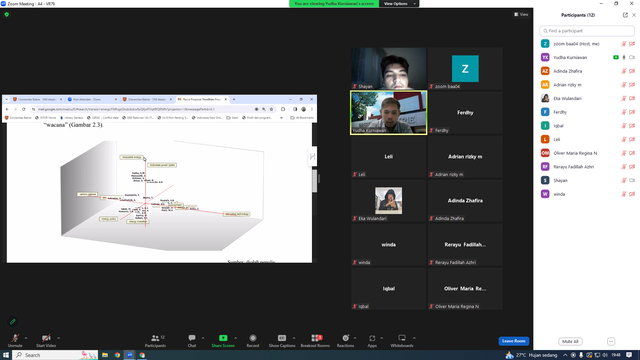
Task: Click Eka Wulandari's avatar in participants list
Action: tap(545, 98)
